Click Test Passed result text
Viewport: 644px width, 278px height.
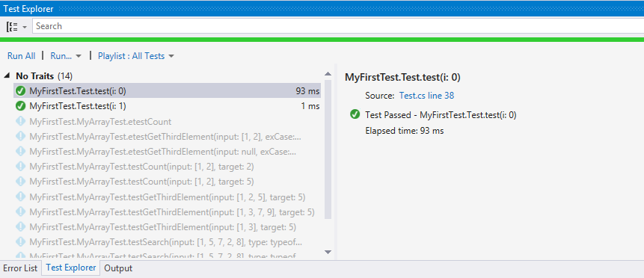(441, 115)
